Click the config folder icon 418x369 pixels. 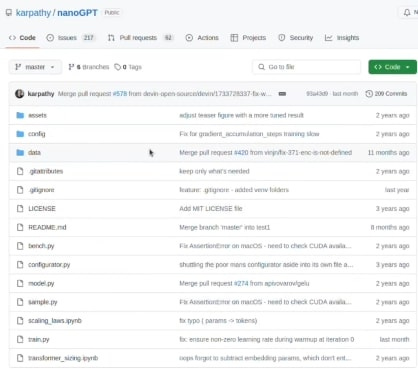click(x=20, y=134)
